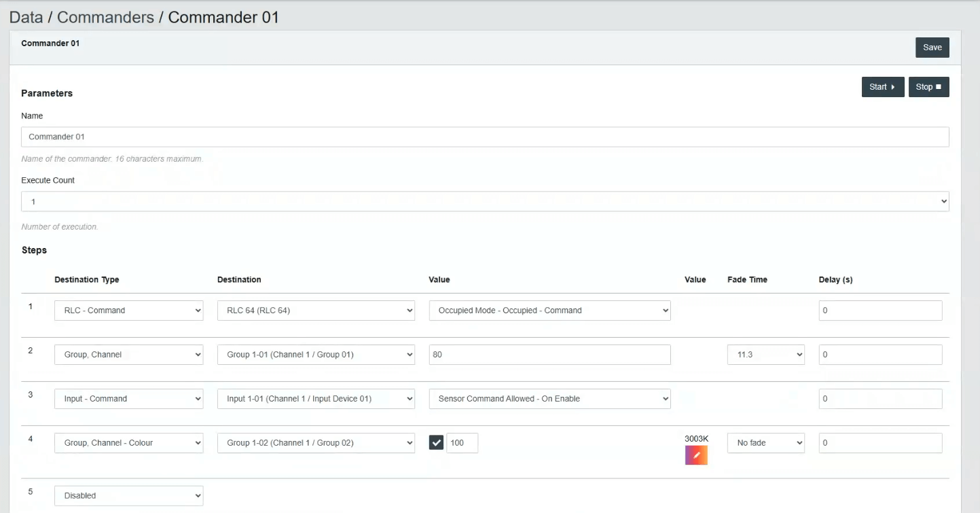Screen dimensions: 980x513
Task: Click the level field containing 100
Action: (x=462, y=443)
